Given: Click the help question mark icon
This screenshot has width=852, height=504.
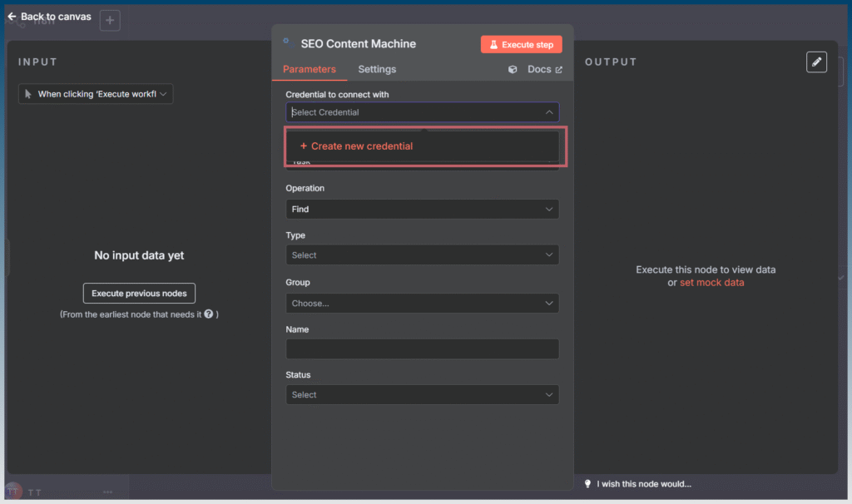Looking at the screenshot, I should click(209, 314).
